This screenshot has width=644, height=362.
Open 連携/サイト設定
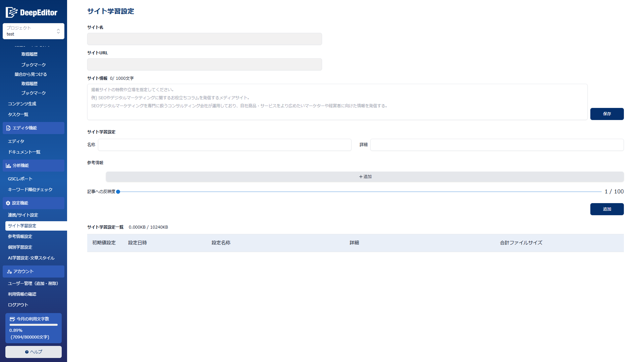23,215
